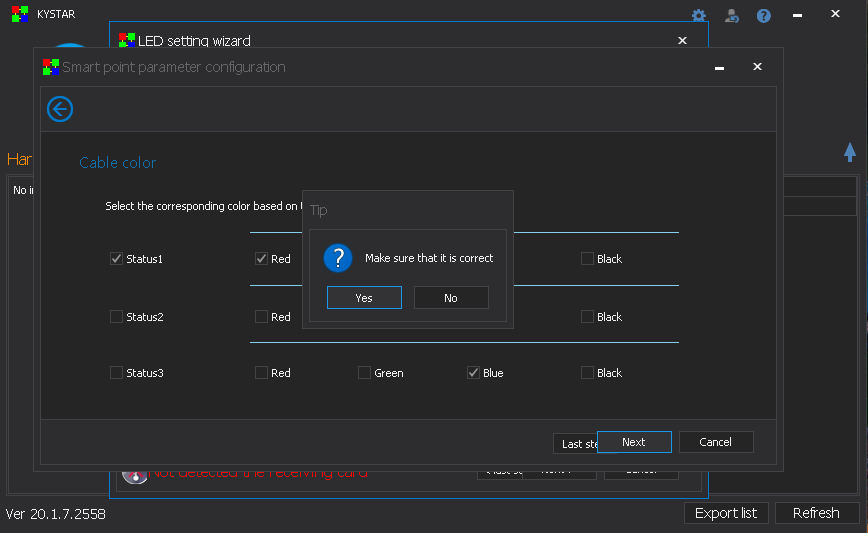Click the Export list button
This screenshot has height=533, width=868.
point(726,513)
